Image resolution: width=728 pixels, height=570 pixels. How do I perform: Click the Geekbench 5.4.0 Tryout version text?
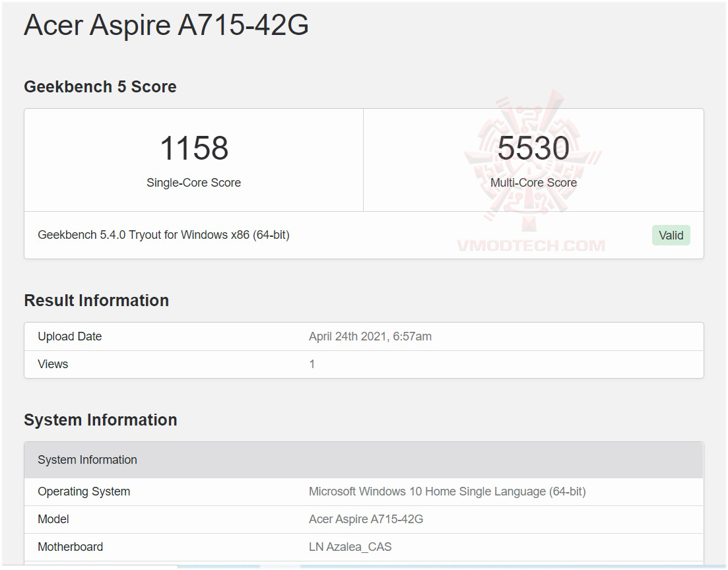164,235
